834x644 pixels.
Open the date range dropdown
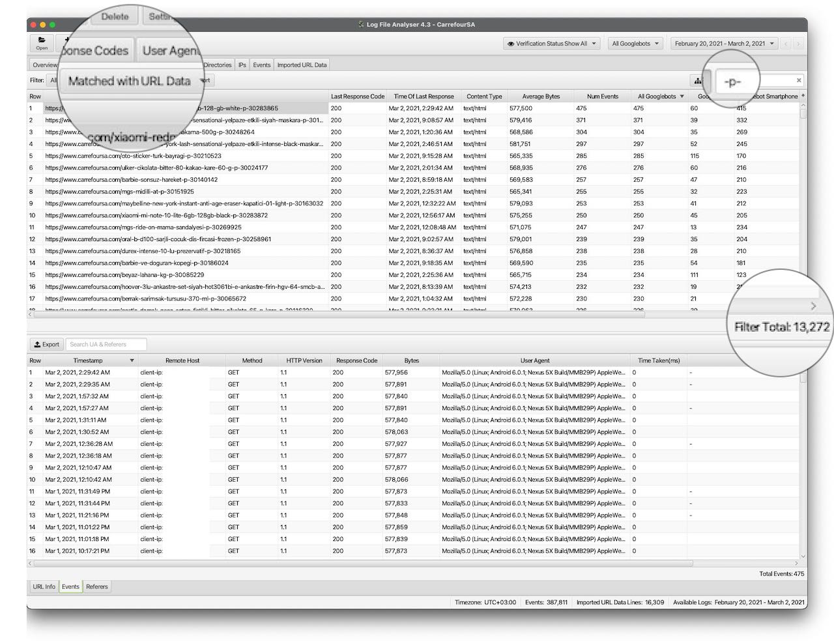coord(724,44)
